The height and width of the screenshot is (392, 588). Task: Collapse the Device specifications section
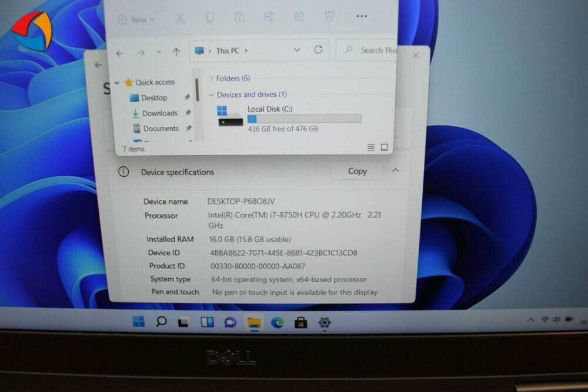(396, 170)
